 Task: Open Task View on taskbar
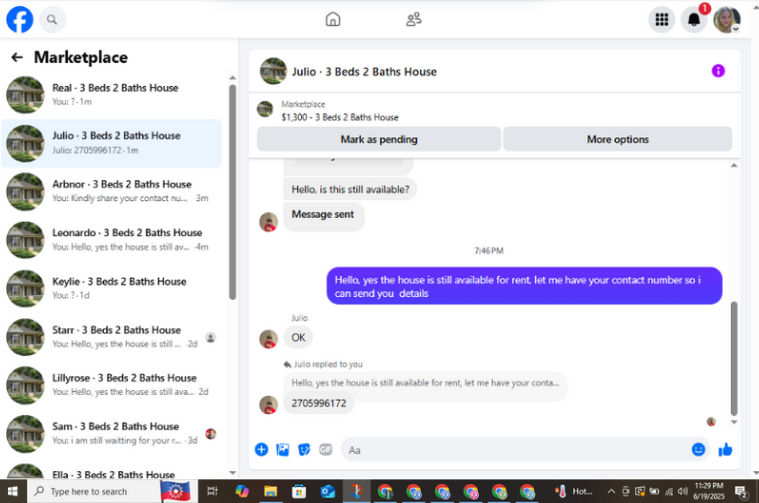[x=212, y=491]
